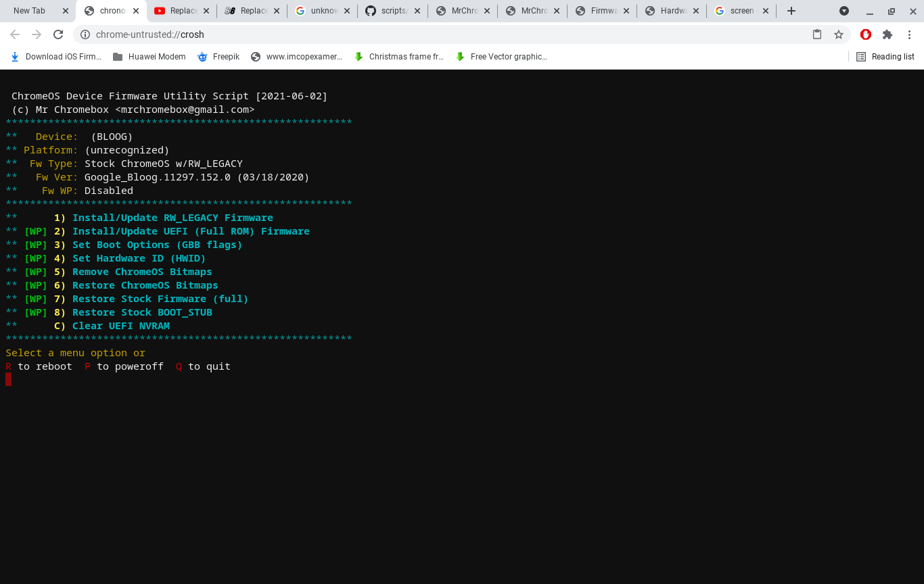Viewport: 924px width, 584px height.
Task: Click the 'Select a menu option or' prompt
Action: (x=76, y=353)
